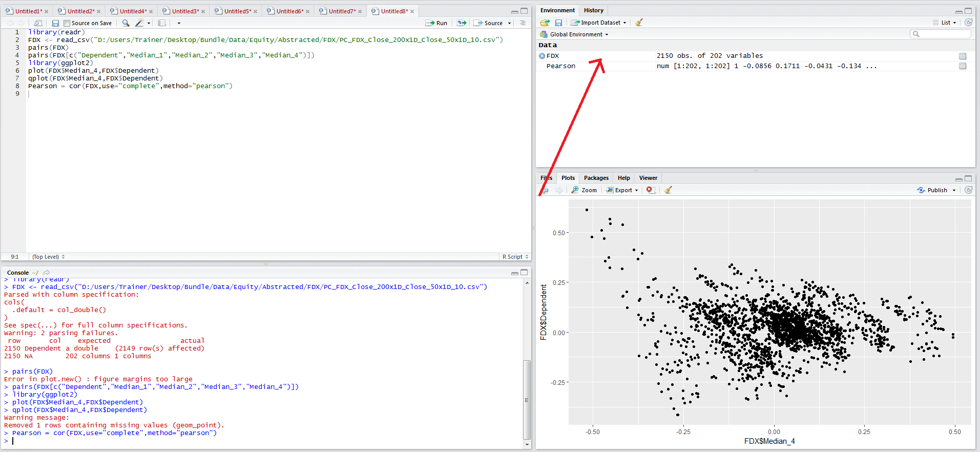The width and height of the screenshot is (980, 452).
Task: Expand FDX data frame details
Action: (x=542, y=56)
